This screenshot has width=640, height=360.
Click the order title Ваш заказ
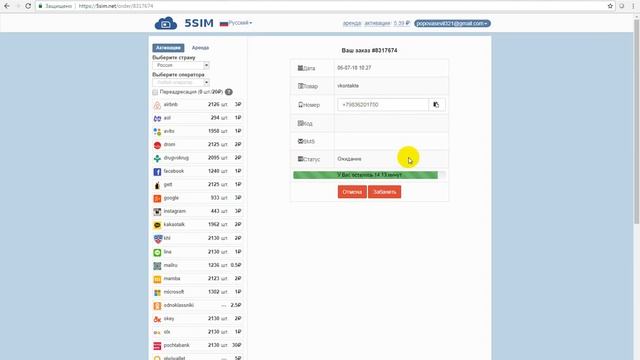(369, 51)
